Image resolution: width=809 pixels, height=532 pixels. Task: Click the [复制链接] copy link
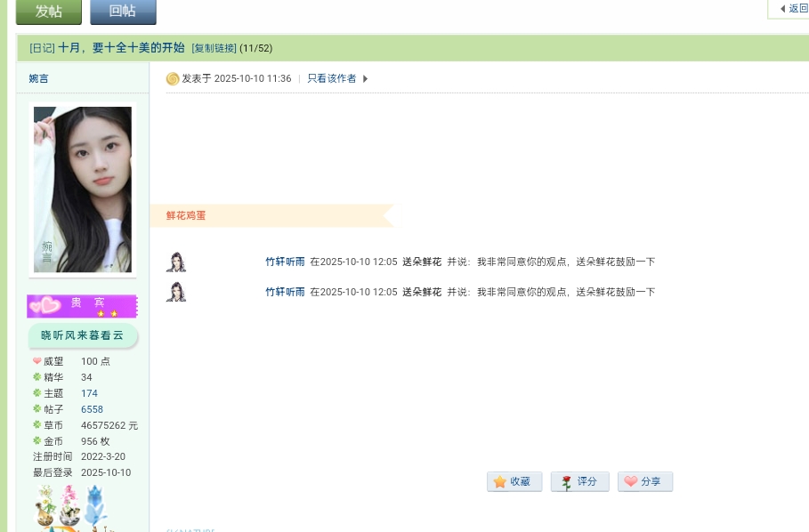coord(214,48)
